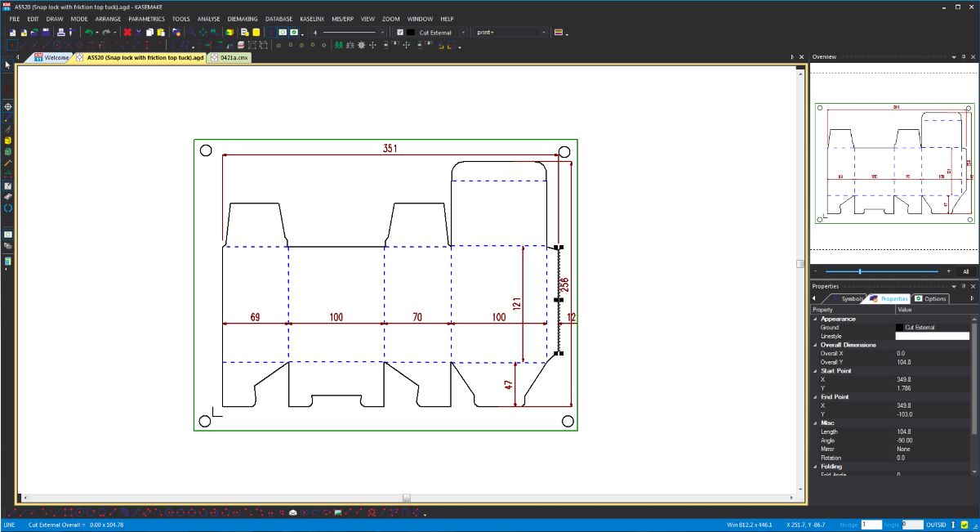The height and width of the screenshot is (532, 980).
Task: Click the copy icon
Action: [x=149, y=32]
